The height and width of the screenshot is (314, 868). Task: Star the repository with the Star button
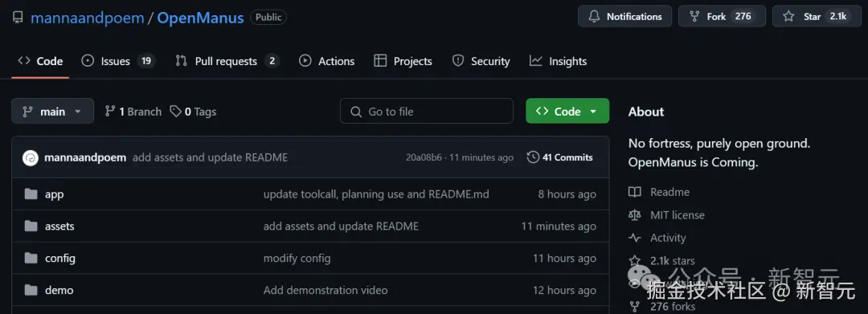(817, 16)
